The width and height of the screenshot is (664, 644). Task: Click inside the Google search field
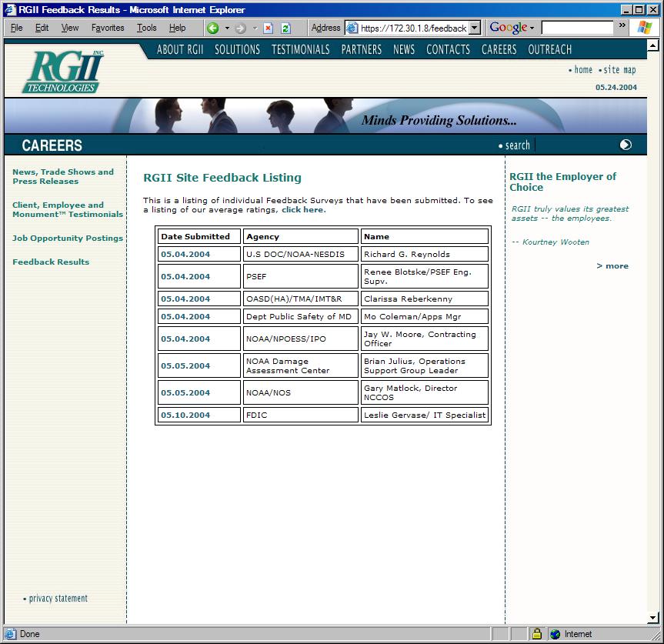click(x=577, y=28)
